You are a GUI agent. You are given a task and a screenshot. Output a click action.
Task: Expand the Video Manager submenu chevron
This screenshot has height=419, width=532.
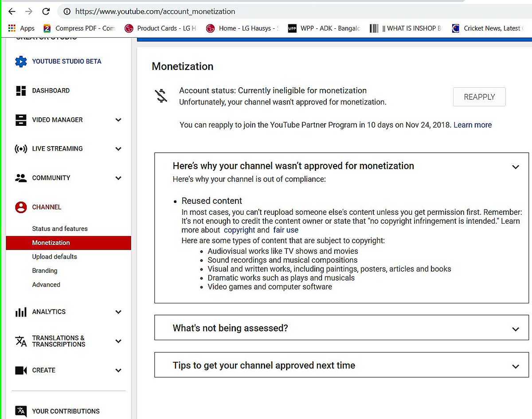click(x=118, y=120)
